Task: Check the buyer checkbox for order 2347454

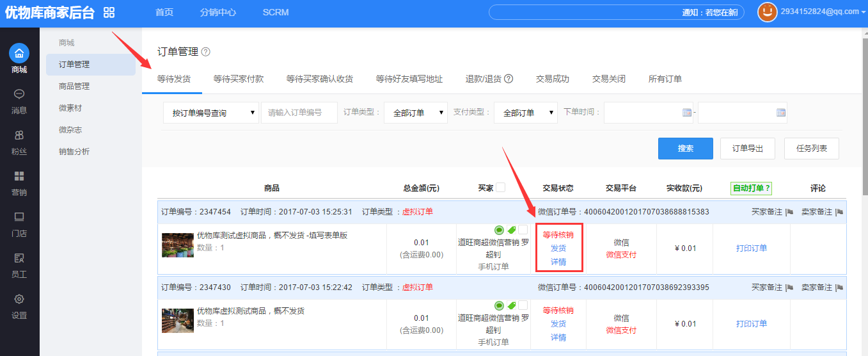Action: [x=523, y=230]
